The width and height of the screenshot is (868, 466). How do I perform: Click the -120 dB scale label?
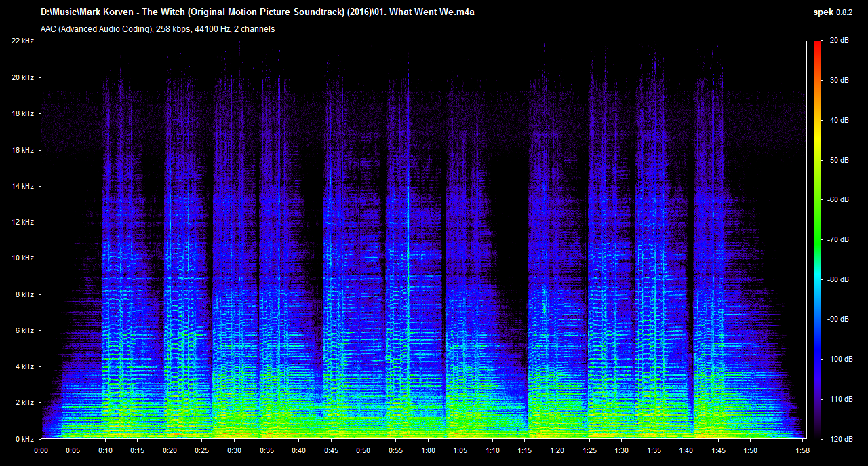coord(838,439)
